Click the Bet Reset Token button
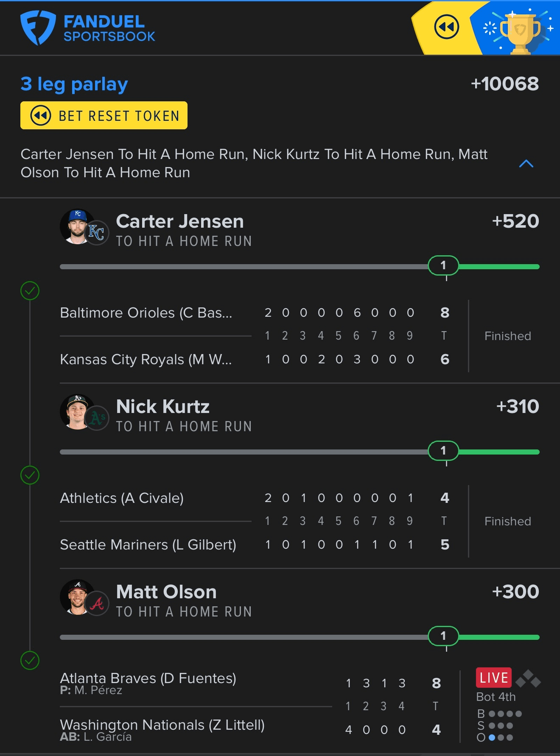This screenshot has width=560, height=756. pos(104,115)
